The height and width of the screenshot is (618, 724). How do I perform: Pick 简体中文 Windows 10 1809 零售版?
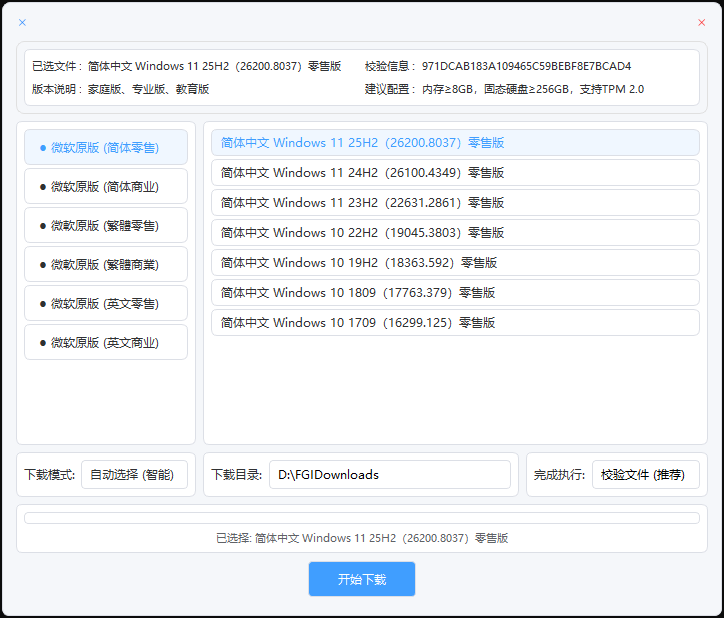(455, 293)
